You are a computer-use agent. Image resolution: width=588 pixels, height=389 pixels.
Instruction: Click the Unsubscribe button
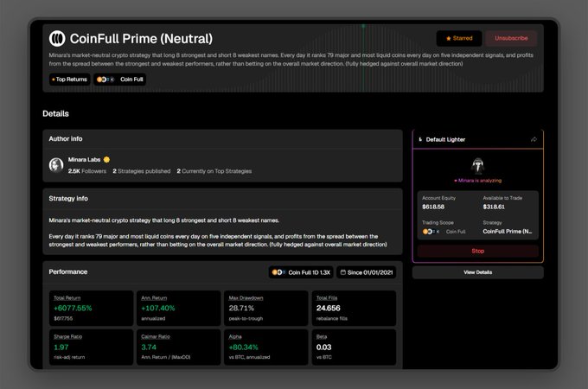[x=511, y=38]
